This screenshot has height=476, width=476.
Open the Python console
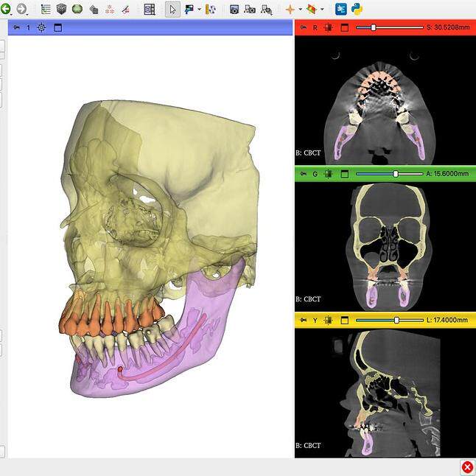[357, 9]
